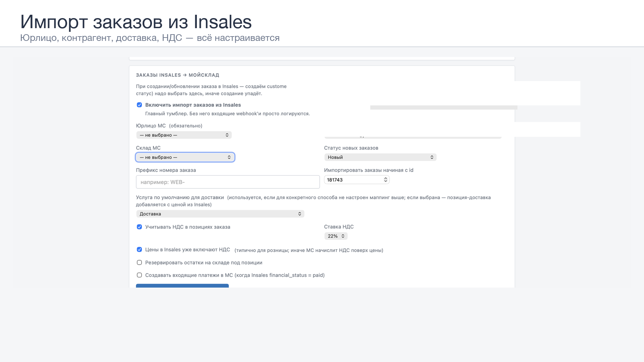The height and width of the screenshot is (362, 644).
Task: Open the Статус новых заказов dropdown
Action: [x=380, y=157]
